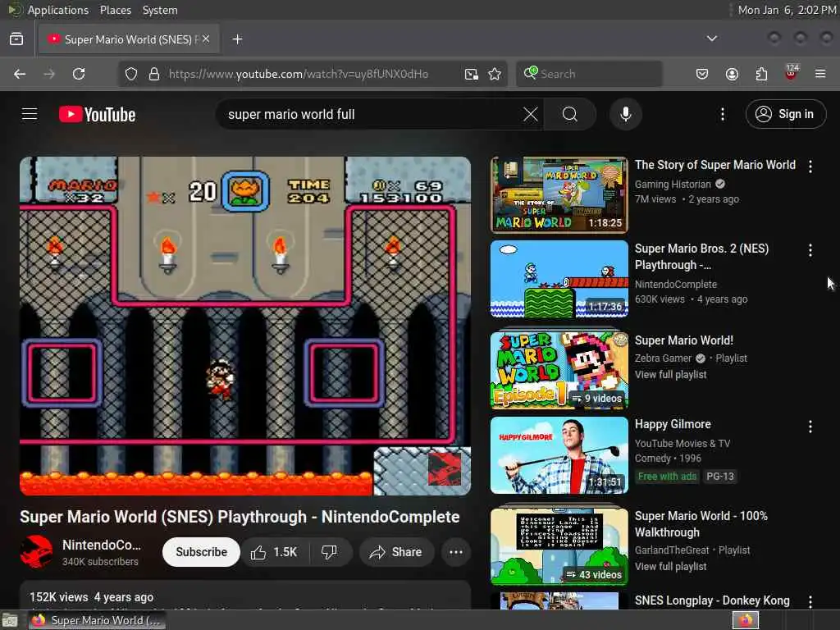Open NintendoCo... channel name link
840x630 pixels.
102,545
